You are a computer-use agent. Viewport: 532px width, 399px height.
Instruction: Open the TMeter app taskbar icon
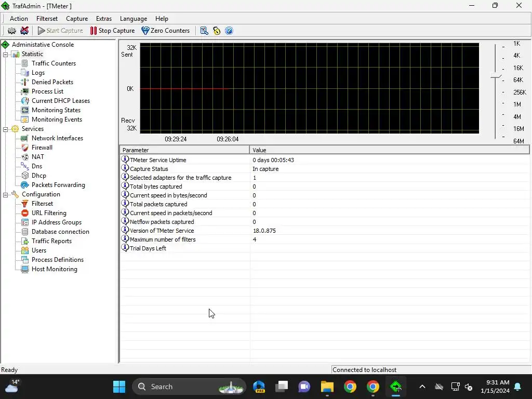click(395, 387)
